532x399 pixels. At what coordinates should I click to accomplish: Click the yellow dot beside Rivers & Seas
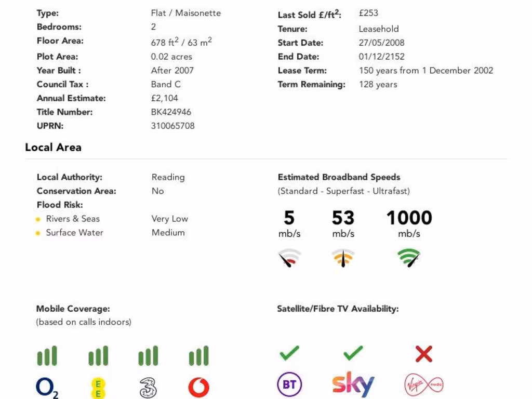pos(38,219)
